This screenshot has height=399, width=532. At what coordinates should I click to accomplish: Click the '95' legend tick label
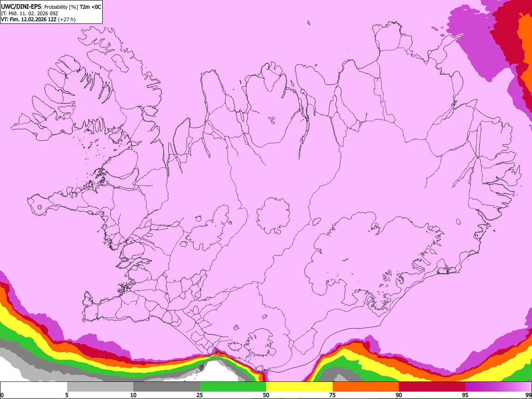(x=465, y=395)
